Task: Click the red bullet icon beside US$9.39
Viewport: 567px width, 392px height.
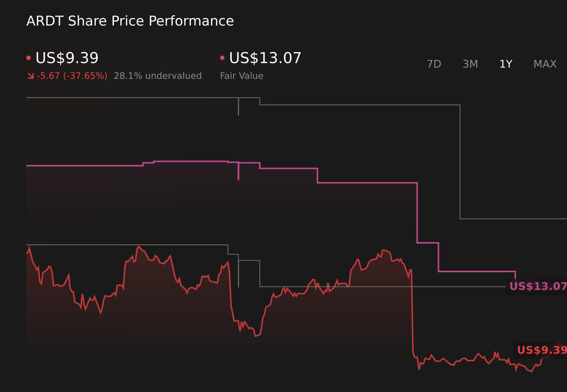Action: pos(28,57)
